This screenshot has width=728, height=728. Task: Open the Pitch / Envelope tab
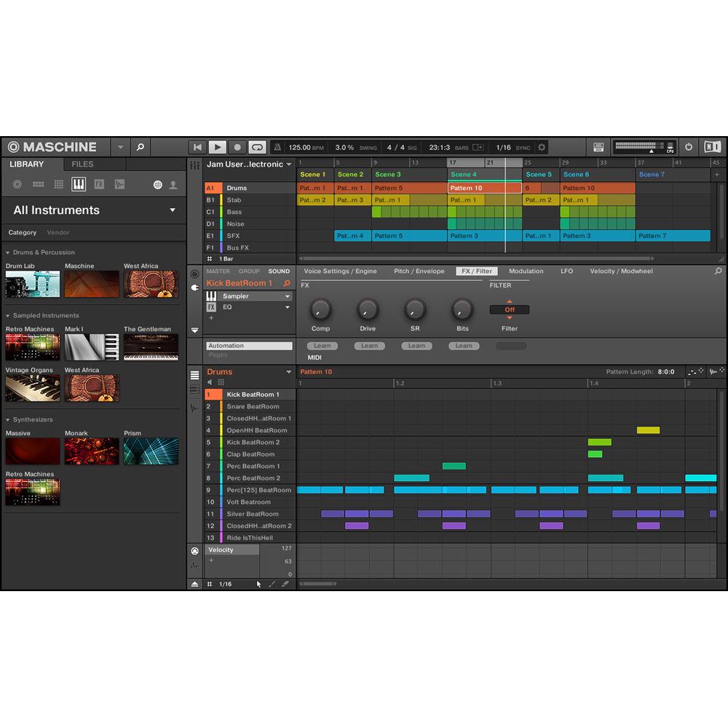click(x=419, y=271)
